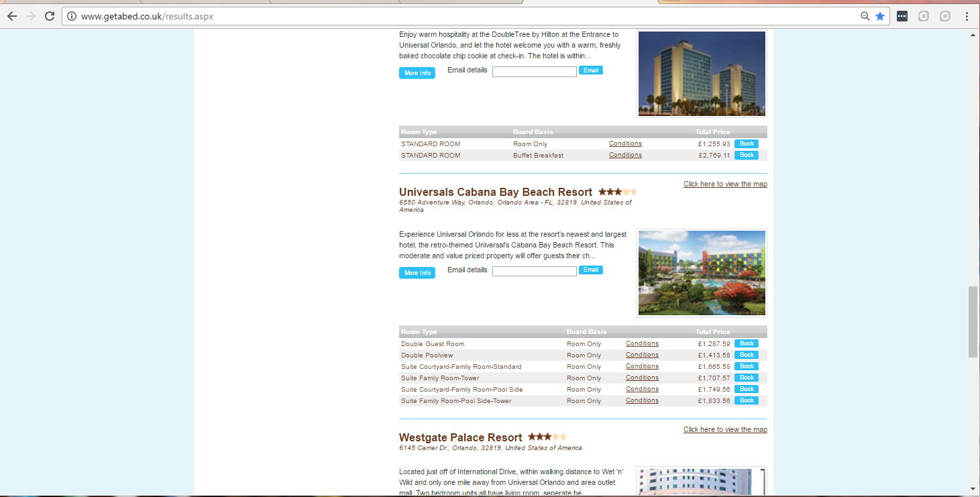Image resolution: width=980 pixels, height=497 pixels.
Task: Book the Buffet Breakfast Standard Room
Action: click(747, 155)
